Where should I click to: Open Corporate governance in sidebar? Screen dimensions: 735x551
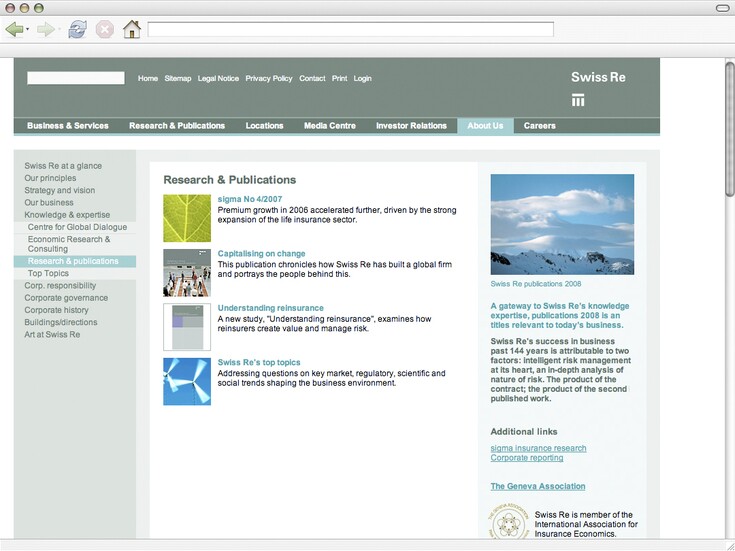(66, 298)
